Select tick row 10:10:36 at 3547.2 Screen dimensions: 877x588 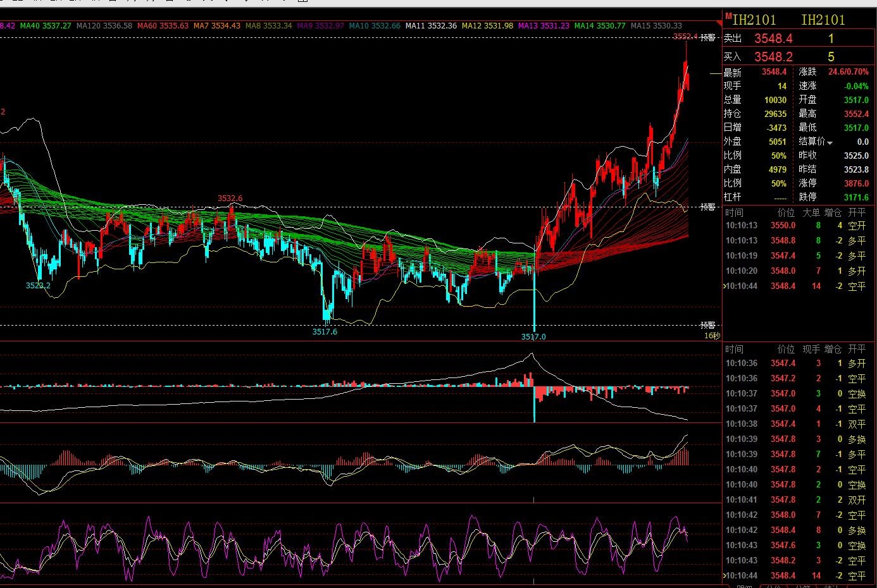[x=799, y=379]
